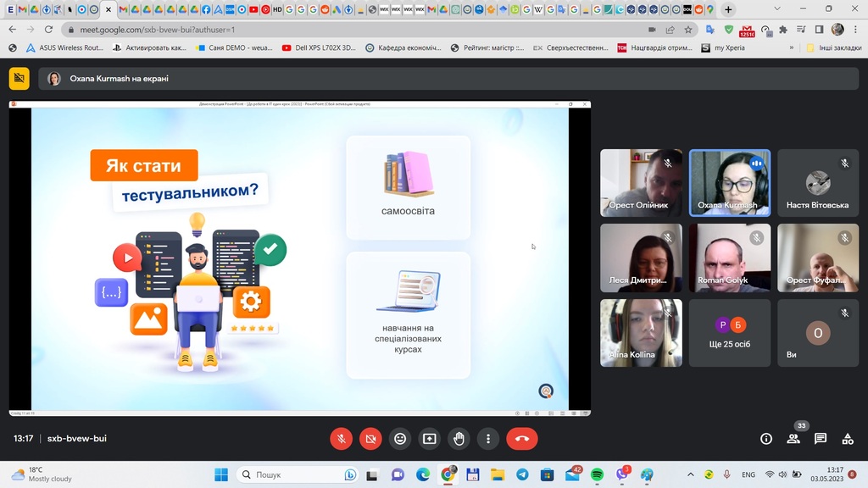868x488 pixels.
Task: Click the Windows taskbar search box
Action: pos(288,474)
